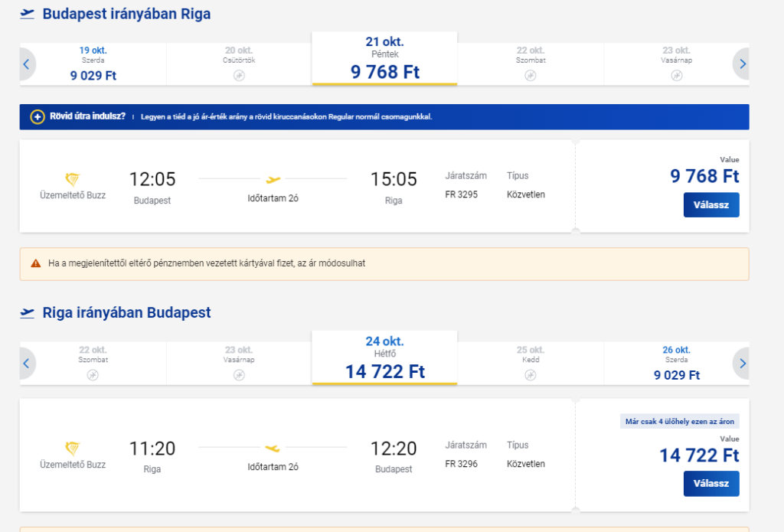This screenshot has height=532, width=784.
Task: Click the airplane icon beside Riga irányában Budapest
Action: (27, 313)
